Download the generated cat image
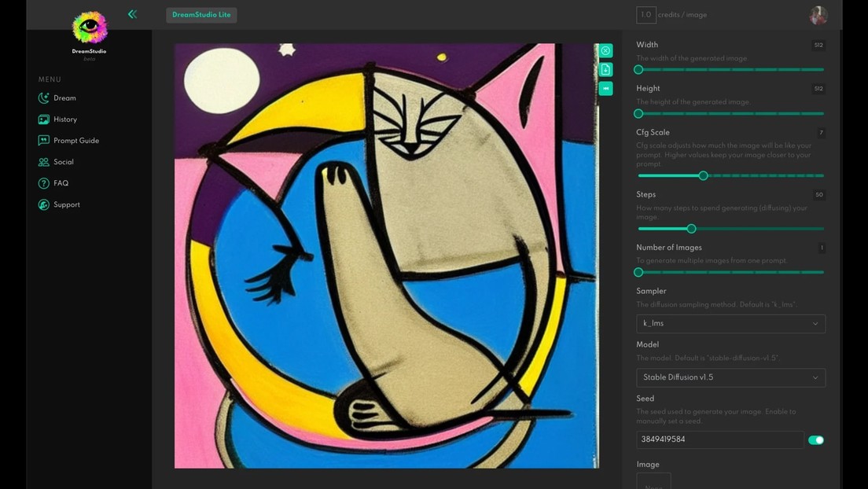 tap(605, 70)
